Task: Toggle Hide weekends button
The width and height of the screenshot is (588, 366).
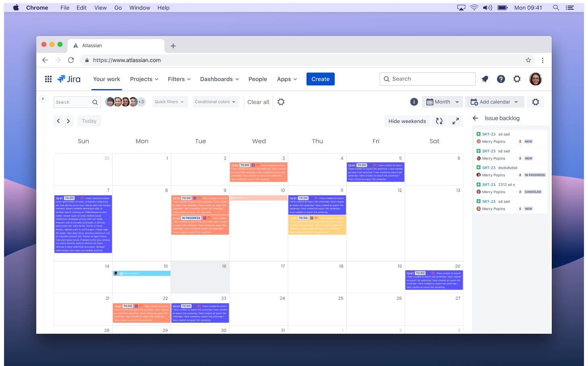Action: tap(407, 121)
